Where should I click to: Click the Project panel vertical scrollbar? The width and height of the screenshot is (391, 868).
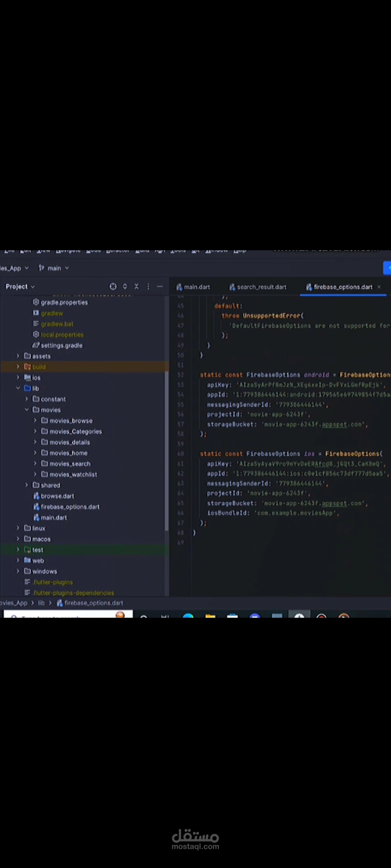[167, 451]
